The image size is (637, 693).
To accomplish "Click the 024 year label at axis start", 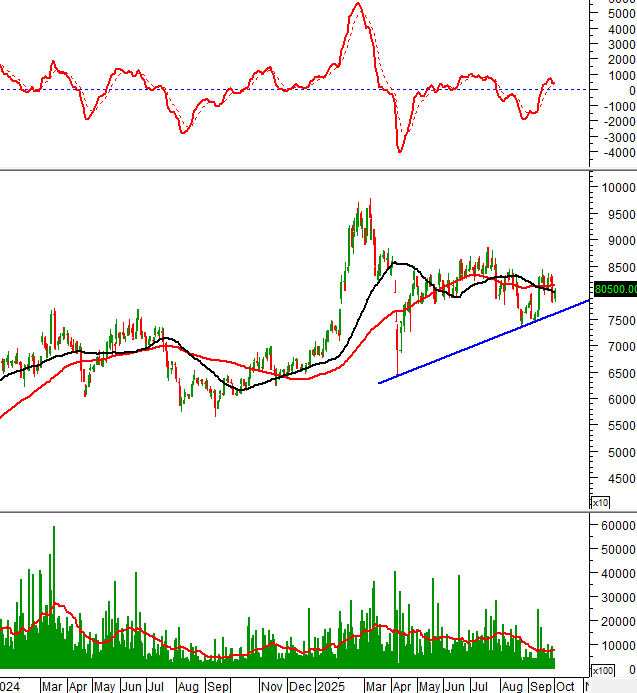I will coord(10,686).
